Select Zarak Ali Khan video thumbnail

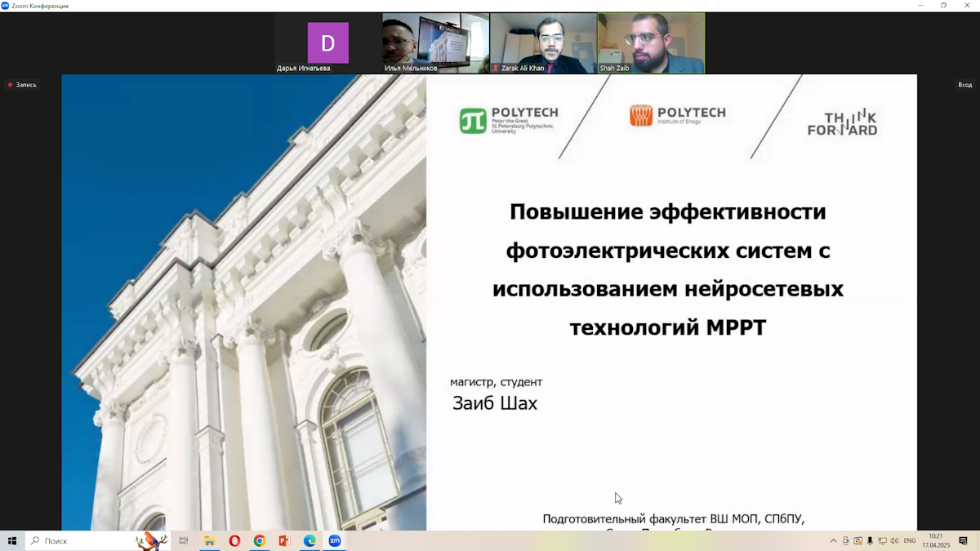[543, 43]
